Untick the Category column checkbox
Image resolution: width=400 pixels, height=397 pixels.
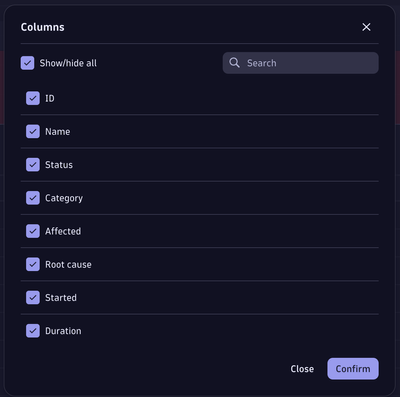[x=33, y=198]
